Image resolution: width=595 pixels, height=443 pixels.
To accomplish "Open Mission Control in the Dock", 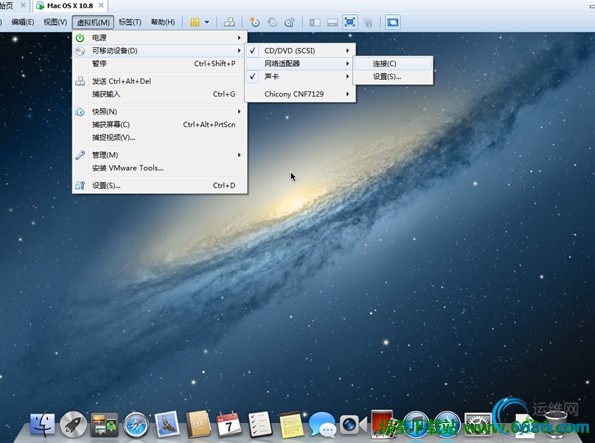I will click(x=104, y=424).
